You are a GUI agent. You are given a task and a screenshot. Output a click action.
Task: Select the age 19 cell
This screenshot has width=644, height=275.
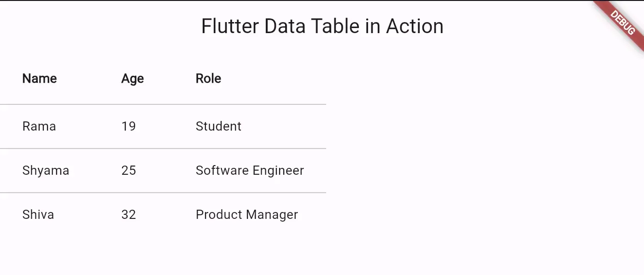129,126
